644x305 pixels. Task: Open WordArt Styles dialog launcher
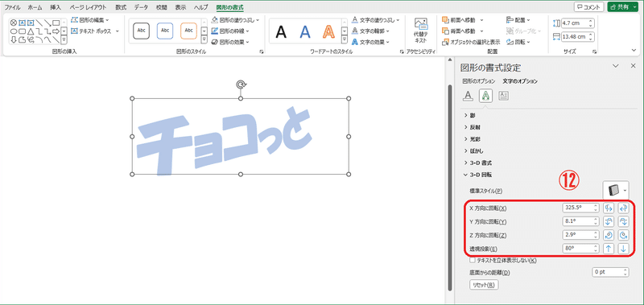point(401,52)
